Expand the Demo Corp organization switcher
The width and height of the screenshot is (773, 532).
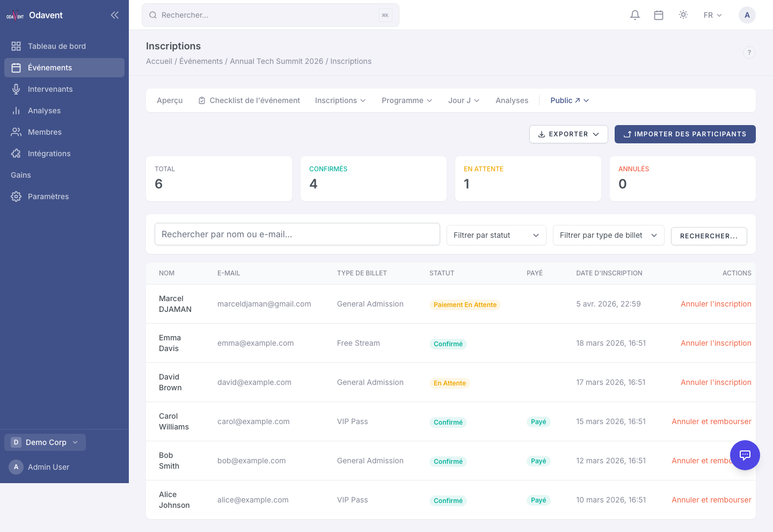point(45,442)
